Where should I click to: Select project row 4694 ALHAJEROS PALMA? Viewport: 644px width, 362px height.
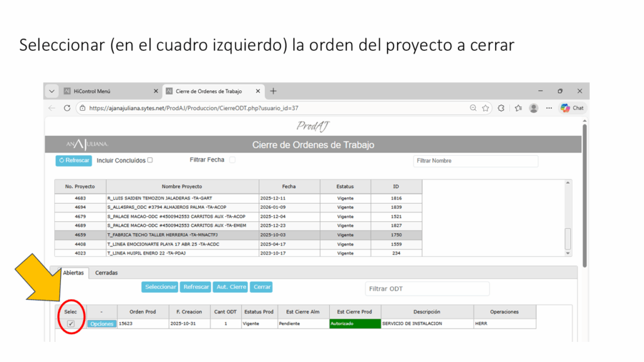182,207
